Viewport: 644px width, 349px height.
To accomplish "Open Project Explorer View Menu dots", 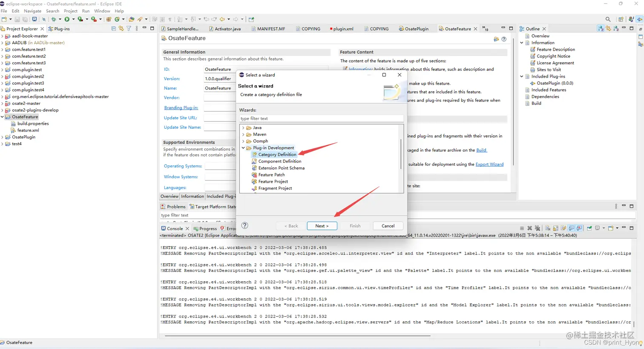I will pos(137,29).
